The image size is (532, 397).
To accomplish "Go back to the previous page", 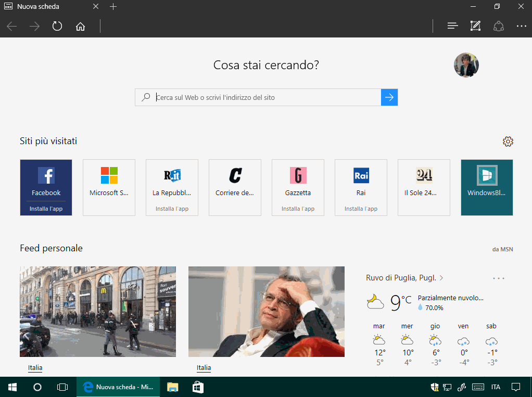I will pyautogui.click(x=12, y=27).
